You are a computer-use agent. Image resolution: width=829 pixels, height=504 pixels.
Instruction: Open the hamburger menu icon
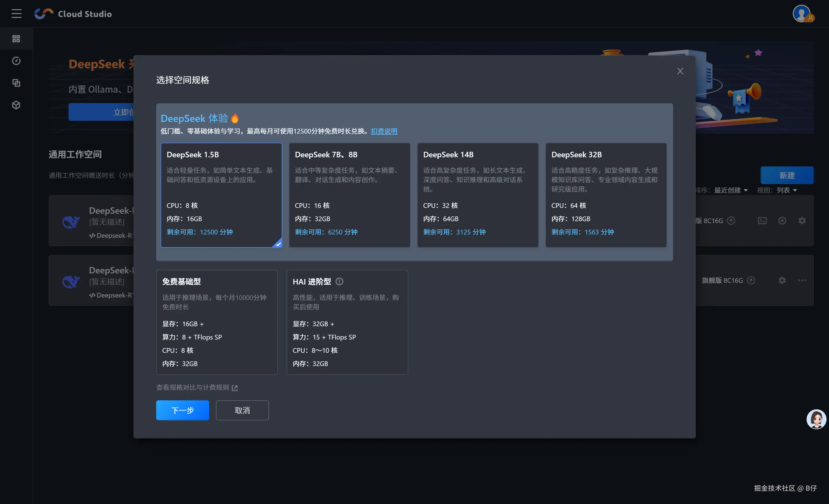click(16, 14)
